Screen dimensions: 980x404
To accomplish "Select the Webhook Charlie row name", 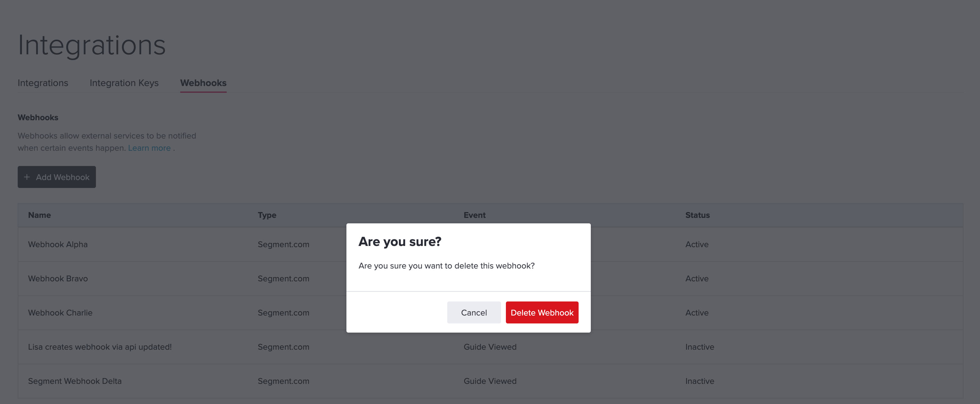I will 60,313.
